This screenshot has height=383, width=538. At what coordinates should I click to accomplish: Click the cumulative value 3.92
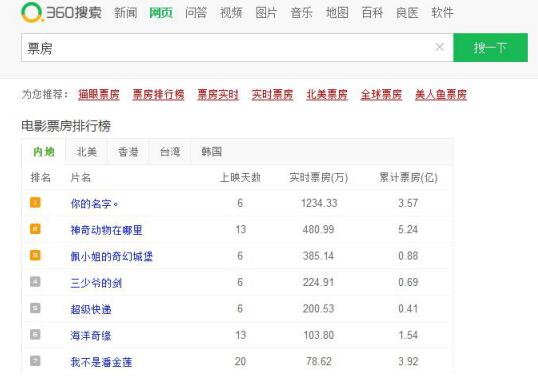tap(408, 361)
